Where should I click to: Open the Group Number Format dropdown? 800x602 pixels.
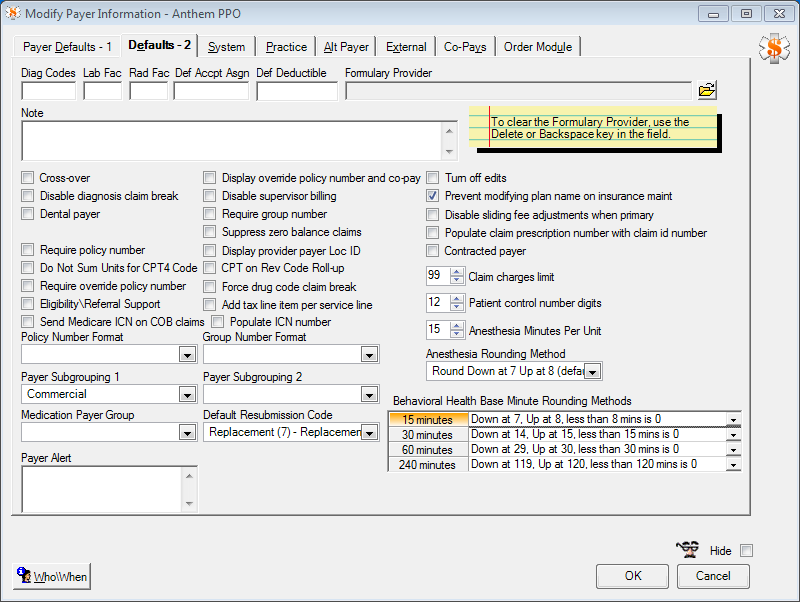[x=369, y=355]
